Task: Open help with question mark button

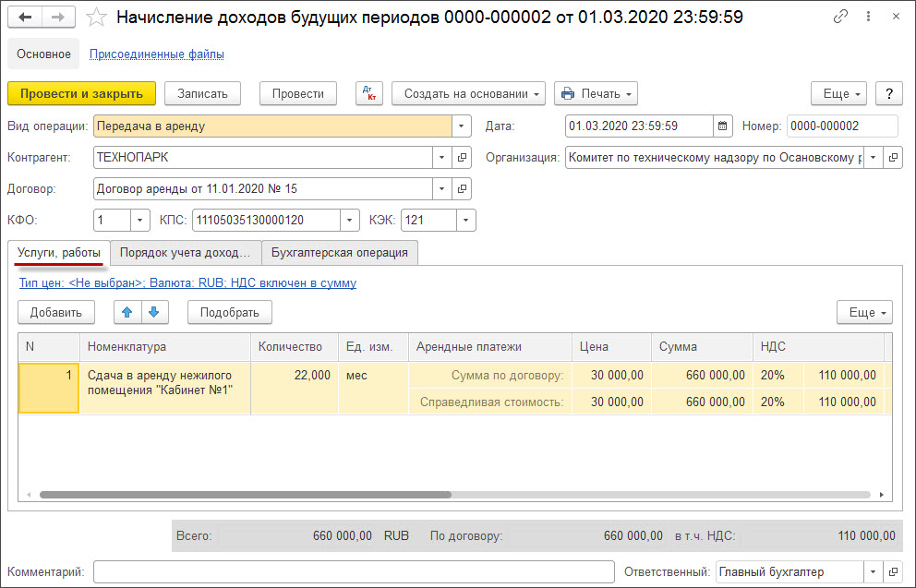Action: coord(889,93)
